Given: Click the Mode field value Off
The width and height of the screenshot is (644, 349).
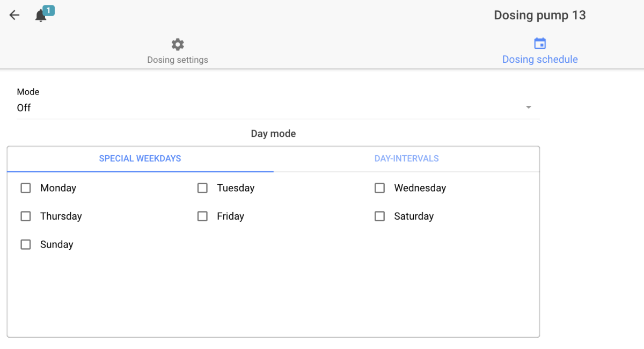Looking at the screenshot, I should pos(24,108).
